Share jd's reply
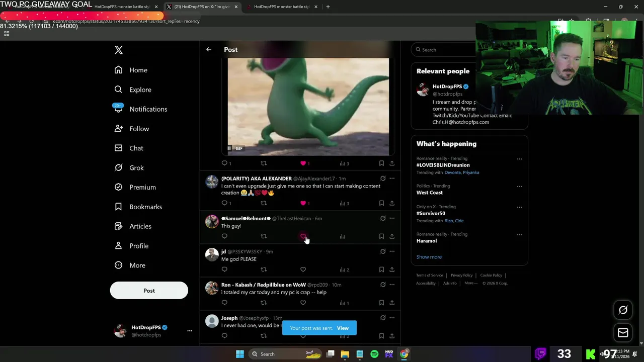 (392, 269)
